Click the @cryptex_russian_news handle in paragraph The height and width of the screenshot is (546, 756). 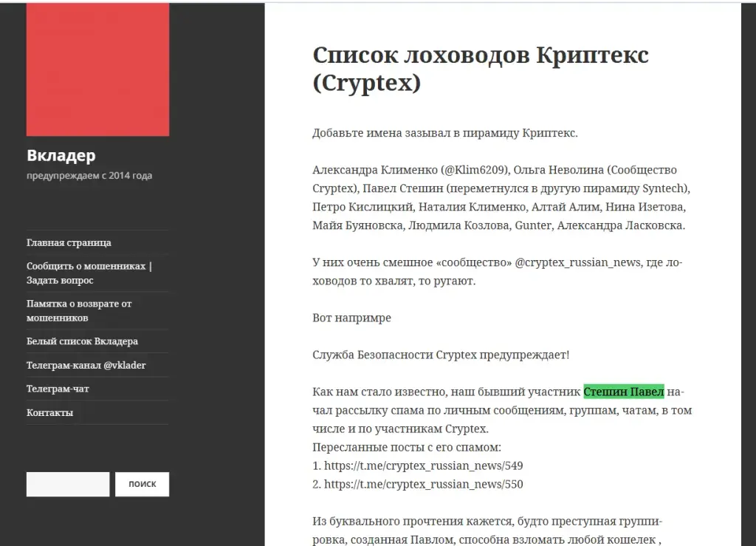(577, 262)
